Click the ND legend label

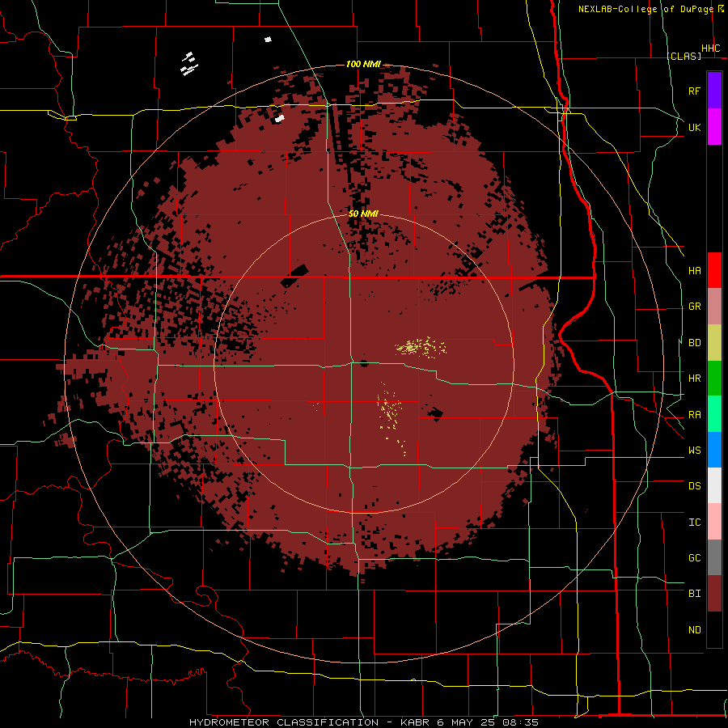[x=694, y=630]
